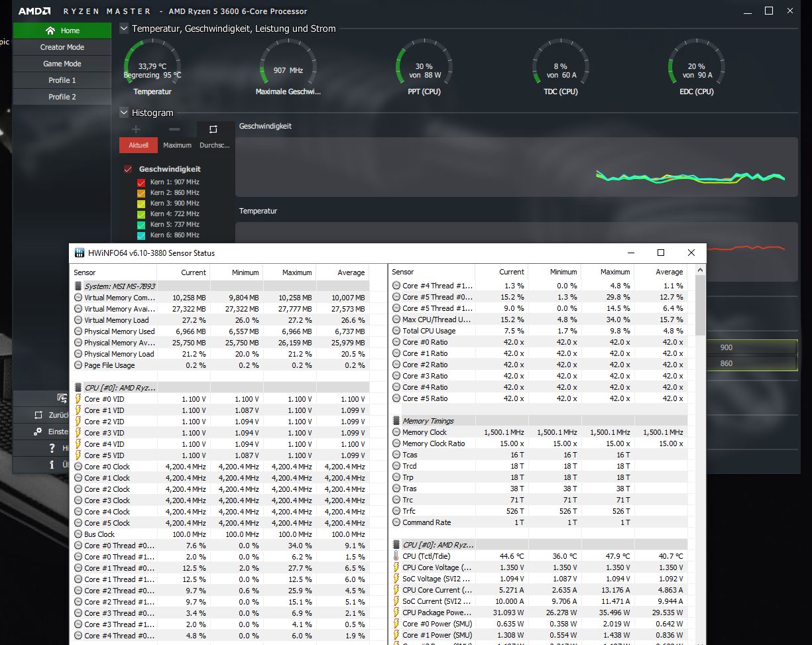Click the HWiNFO64 title bar application icon
812x645 pixels.
(x=80, y=253)
